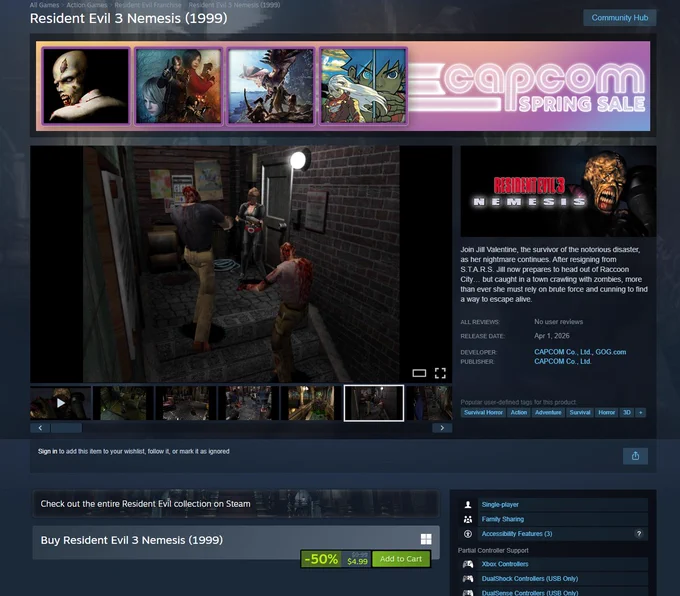Screen dimensions: 680x596
Task: Open CAPCOM Co., Ltd. publisher link
Action: point(562,361)
